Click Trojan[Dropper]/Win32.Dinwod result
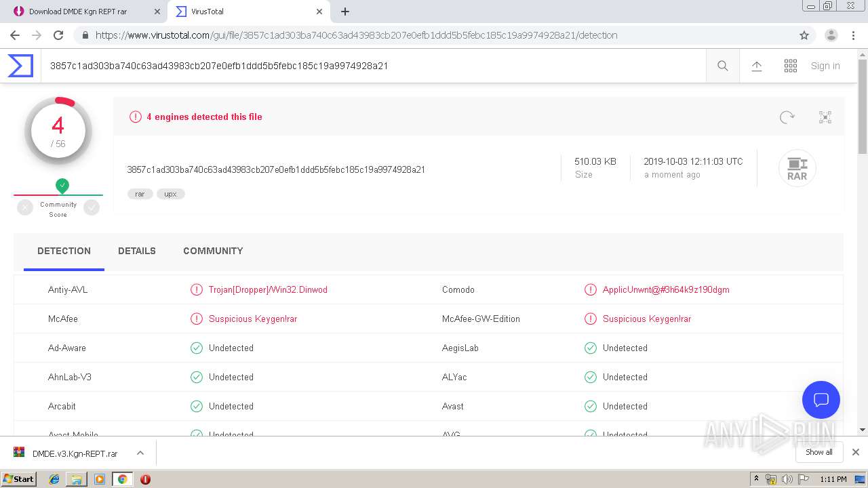The image size is (868, 488). click(268, 289)
